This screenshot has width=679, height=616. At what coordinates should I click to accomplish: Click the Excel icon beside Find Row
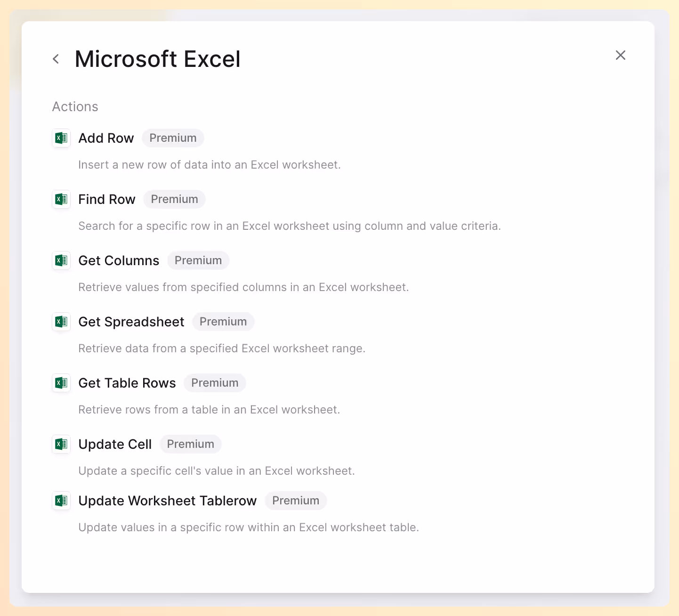61,199
